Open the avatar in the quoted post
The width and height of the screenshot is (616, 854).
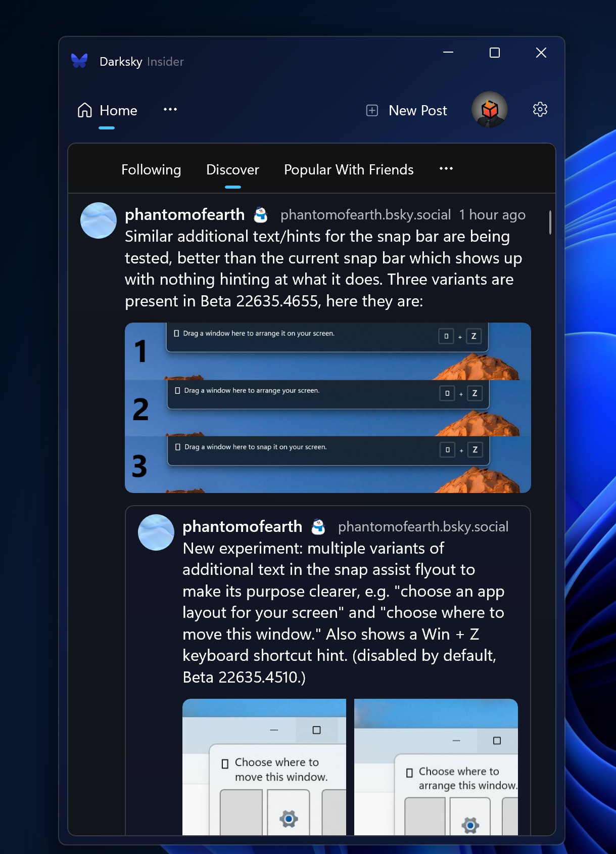(x=156, y=532)
